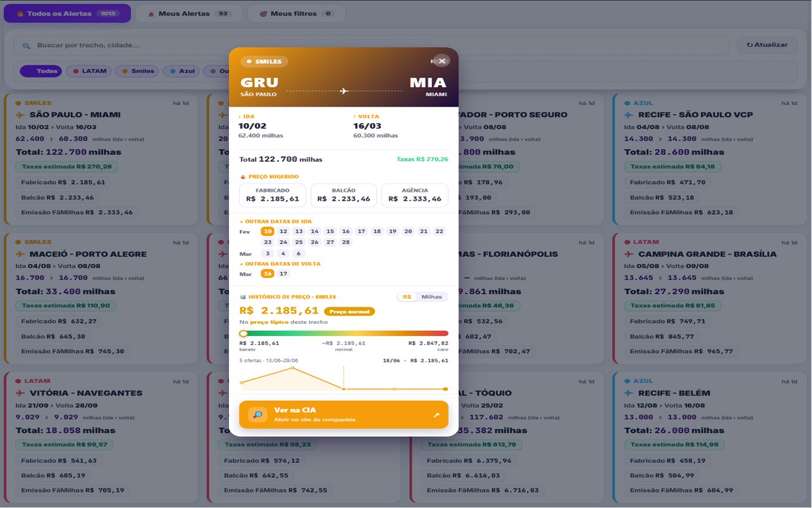Image resolution: width=812 pixels, height=508 pixels.
Task: Click the Meus filtros target icon
Action: tap(263, 13)
